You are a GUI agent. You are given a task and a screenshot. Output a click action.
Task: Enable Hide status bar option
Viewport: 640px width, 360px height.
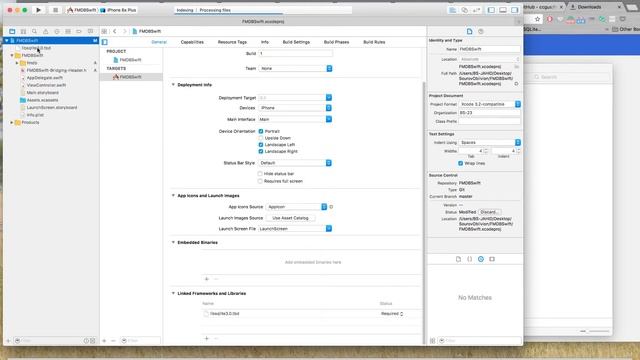pyautogui.click(x=260, y=174)
